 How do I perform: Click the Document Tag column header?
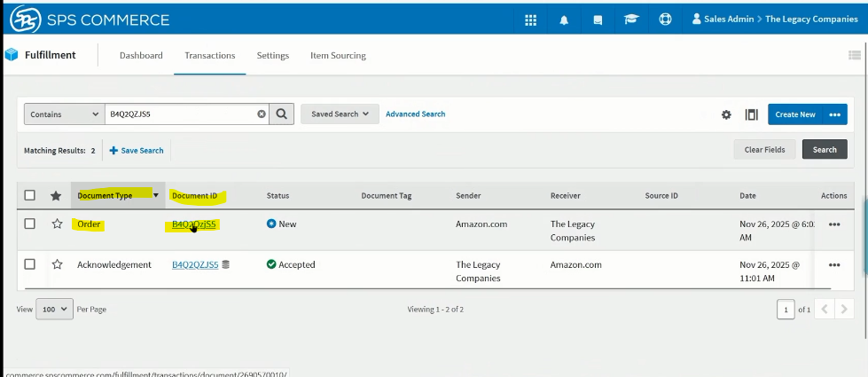pos(387,195)
